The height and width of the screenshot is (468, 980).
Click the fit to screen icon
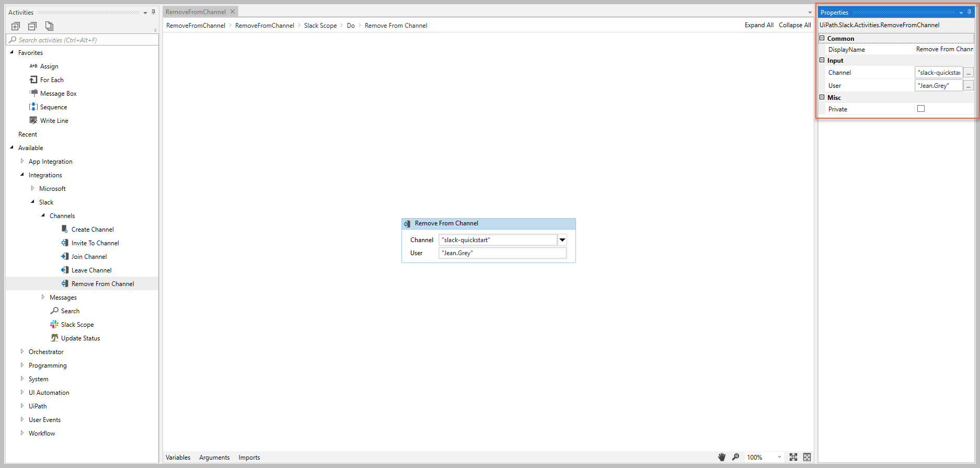793,457
